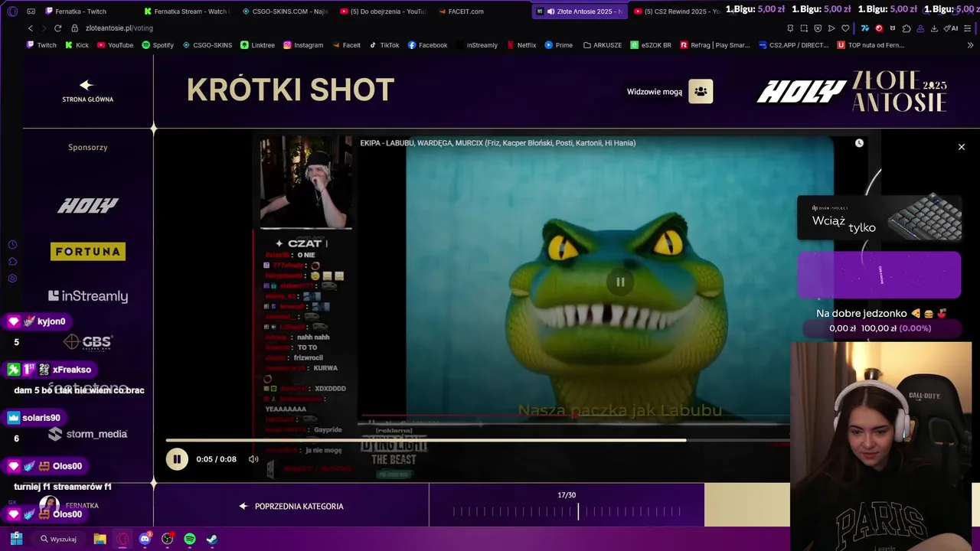Image resolution: width=980 pixels, height=551 pixels.
Task: Open the downloads icon in toolbar
Action: [934, 28]
